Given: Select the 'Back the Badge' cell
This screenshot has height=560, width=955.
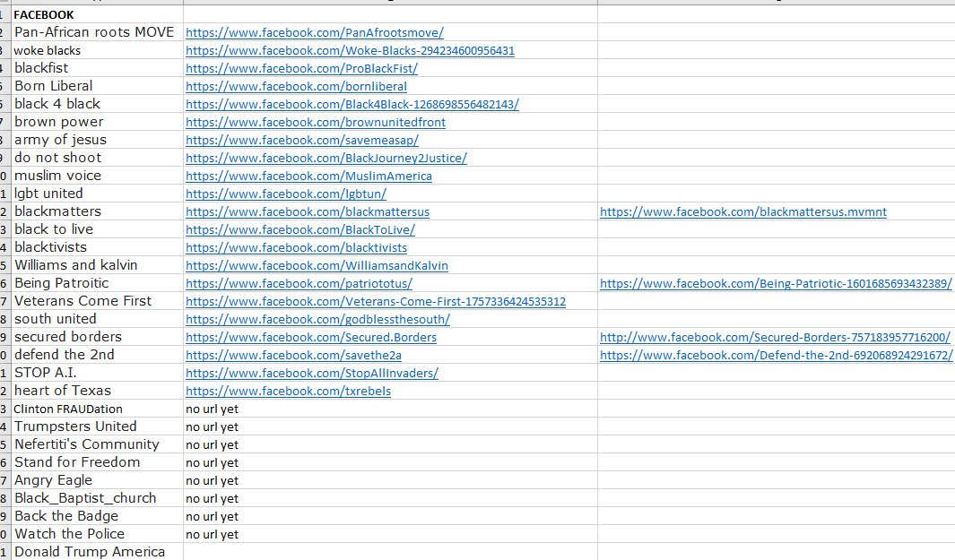Looking at the screenshot, I should coord(97,515).
